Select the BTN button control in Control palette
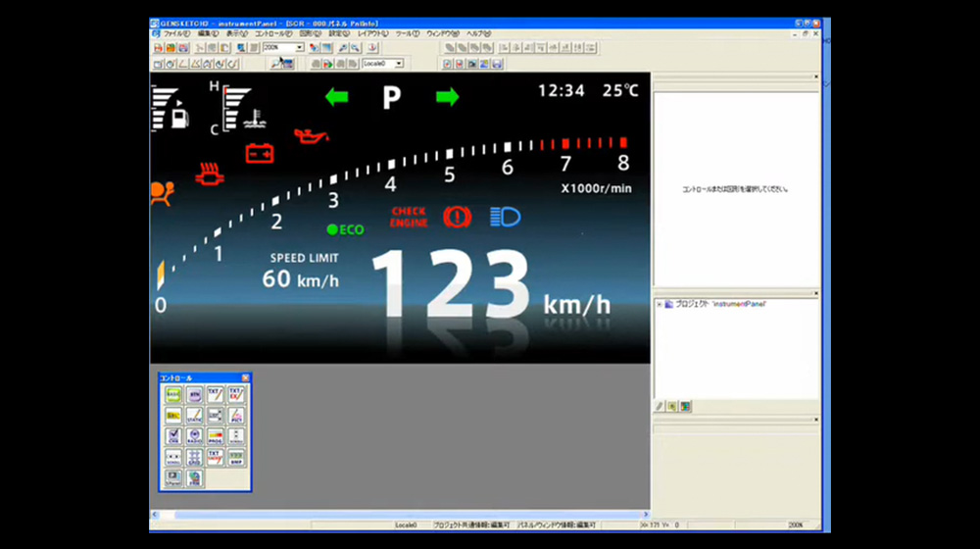Image resolution: width=980 pixels, height=549 pixels. click(194, 395)
